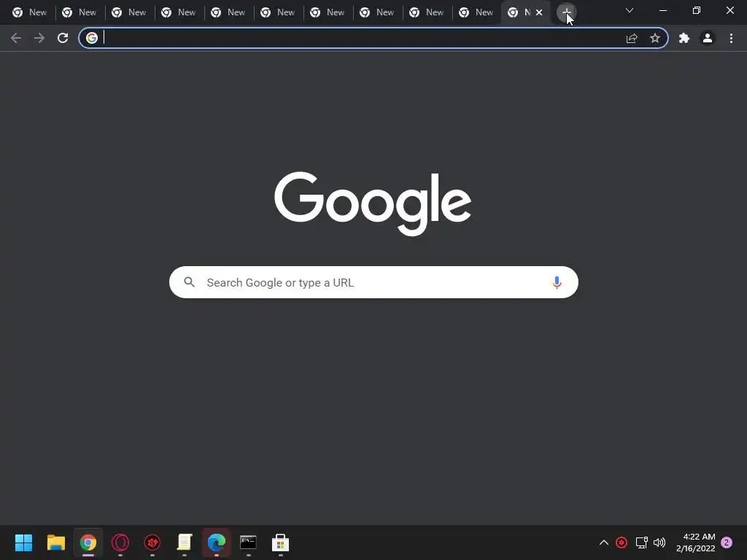Screen dimensions: 747x560
Task: Expand the Search tabs chevron
Action: [630, 10]
